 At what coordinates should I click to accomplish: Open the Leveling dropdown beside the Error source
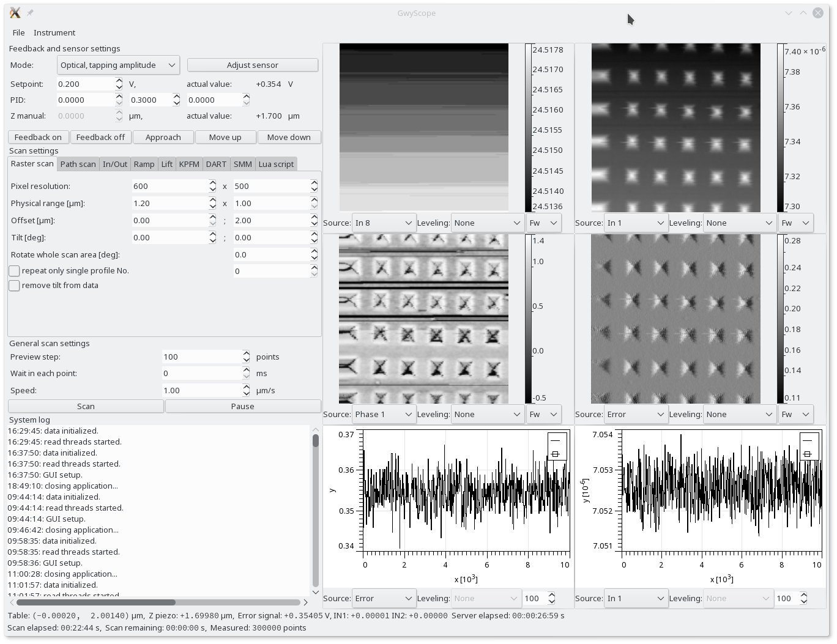point(740,414)
